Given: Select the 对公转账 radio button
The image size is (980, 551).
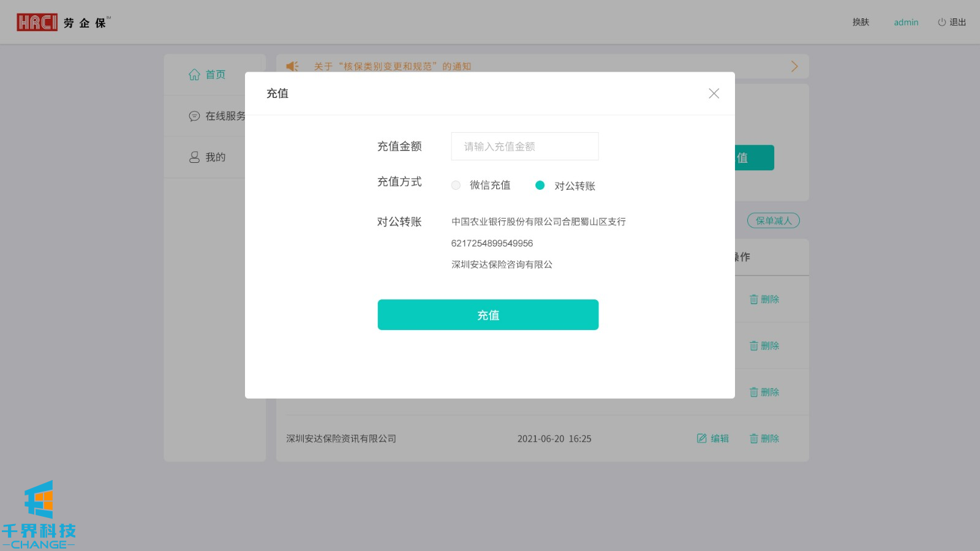Looking at the screenshot, I should coord(540,186).
